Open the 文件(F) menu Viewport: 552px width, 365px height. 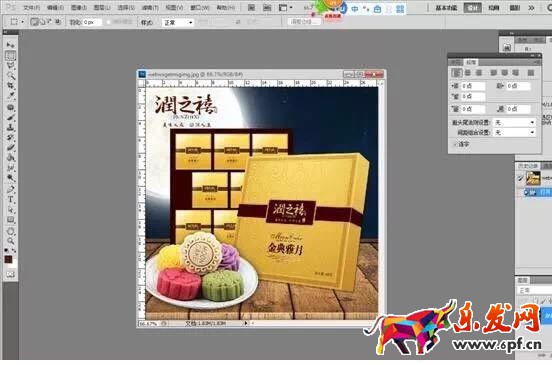[31, 7]
